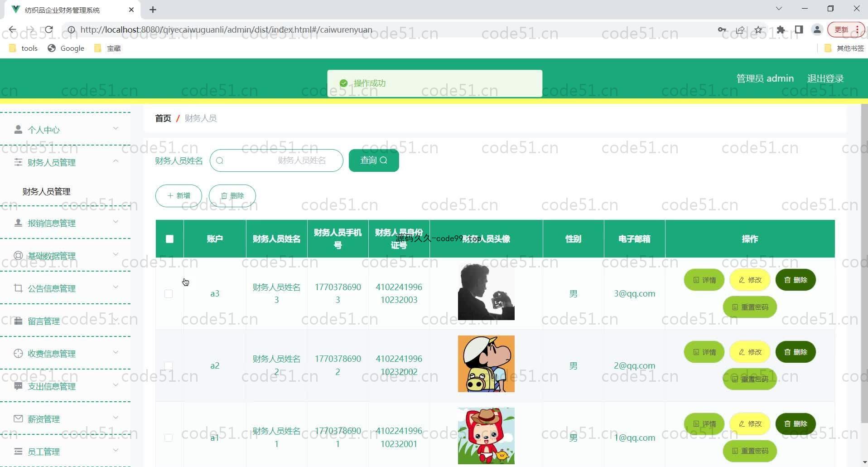Open the browser extensions puzzle icon

coord(781,30)
